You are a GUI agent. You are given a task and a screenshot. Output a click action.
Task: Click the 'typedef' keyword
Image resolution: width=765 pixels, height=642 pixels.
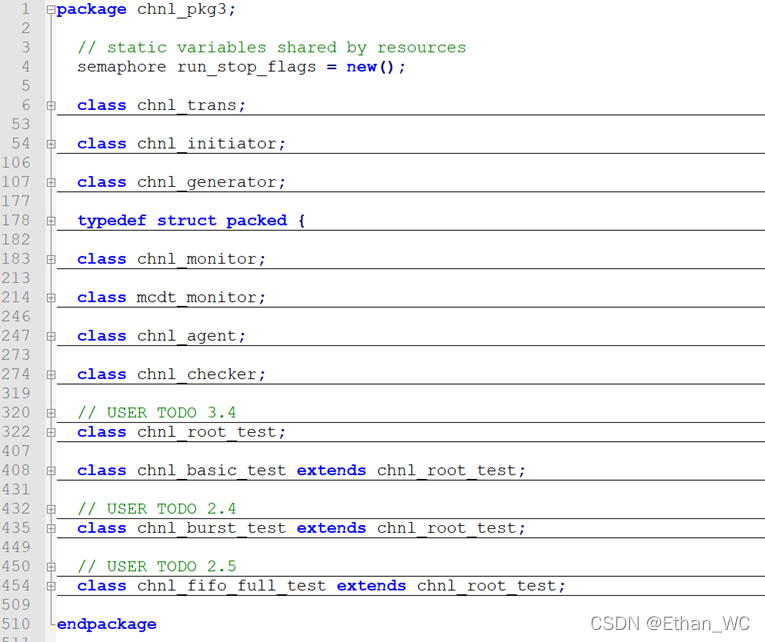112,221
